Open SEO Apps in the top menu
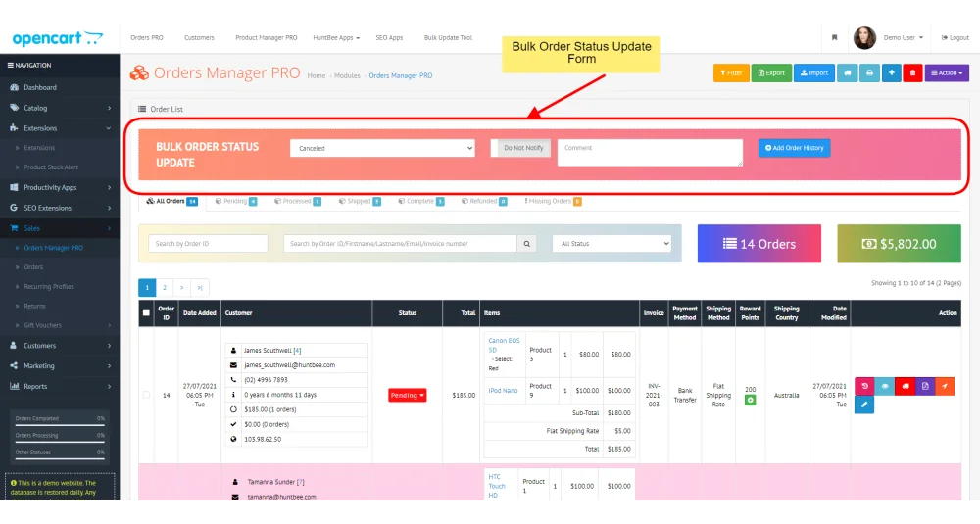 coord(389,37)
